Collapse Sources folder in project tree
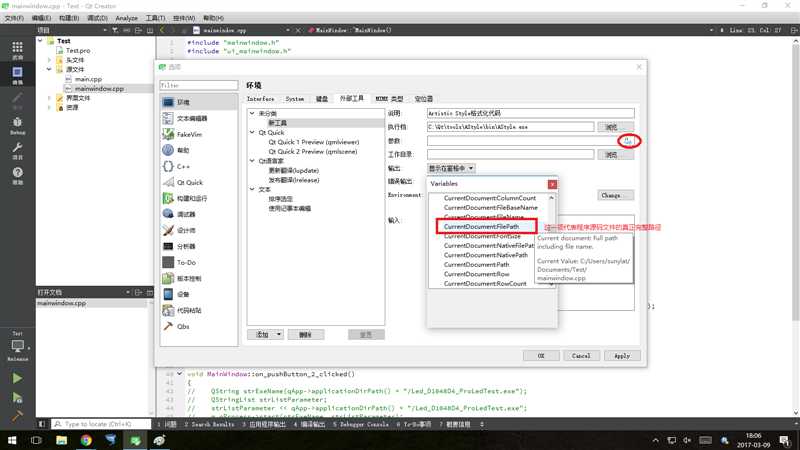The width and height of the screenshot is (800, 450). [49, 69]
